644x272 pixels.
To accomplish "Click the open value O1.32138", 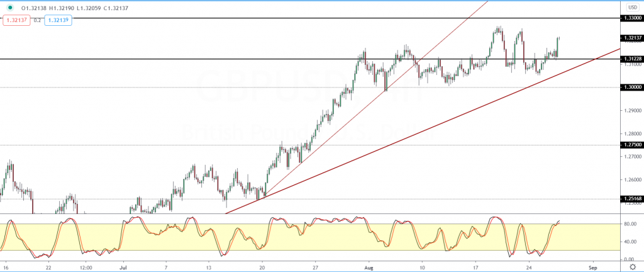I will click(x=35, y=8).
